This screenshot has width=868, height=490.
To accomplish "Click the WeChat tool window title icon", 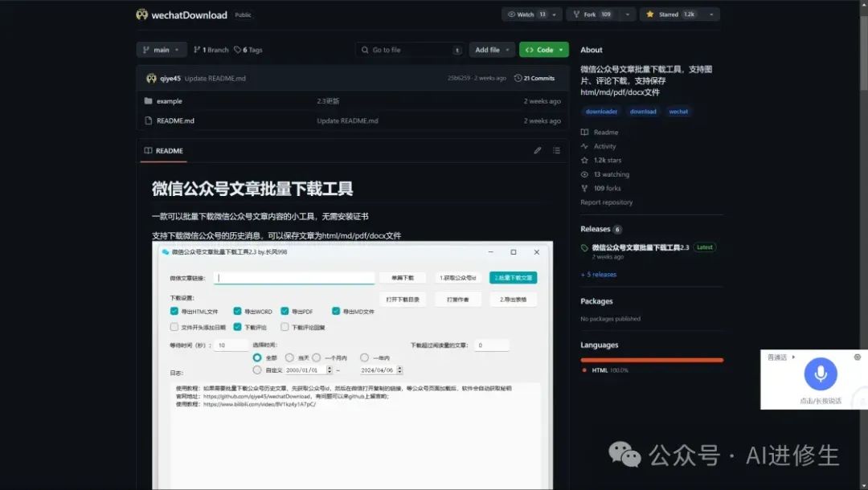I will pos(165,252).
